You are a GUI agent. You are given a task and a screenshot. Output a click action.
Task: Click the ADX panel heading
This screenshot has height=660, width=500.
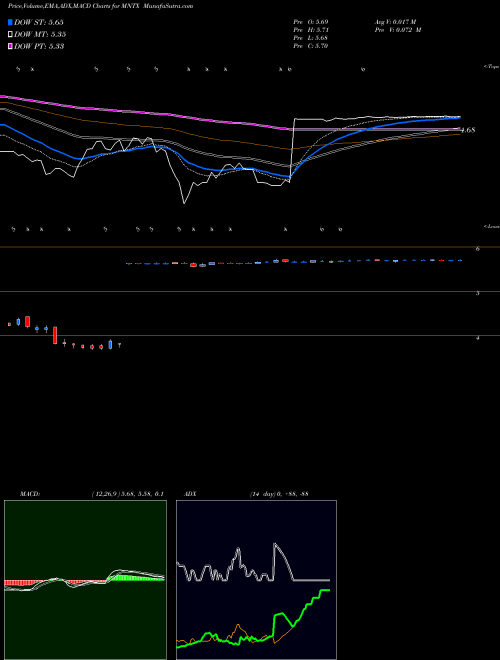coord(190,494)
